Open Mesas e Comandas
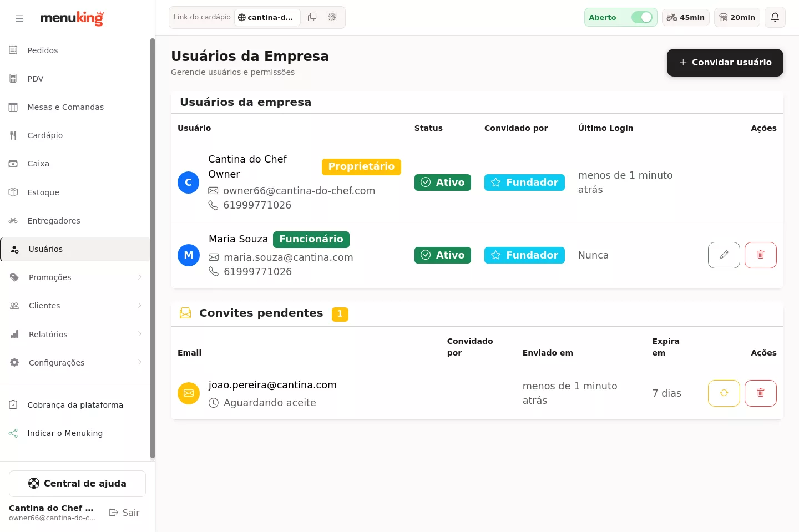The width and height of the screenshot is (799, 532). click(75, 107)
